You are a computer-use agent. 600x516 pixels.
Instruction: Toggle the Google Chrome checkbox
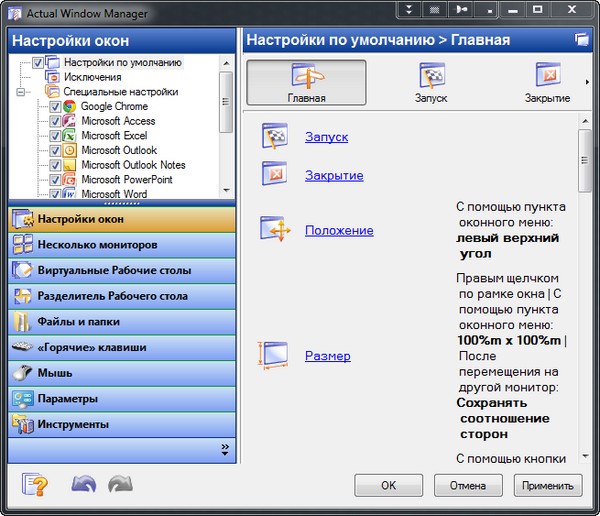(55, 106)
